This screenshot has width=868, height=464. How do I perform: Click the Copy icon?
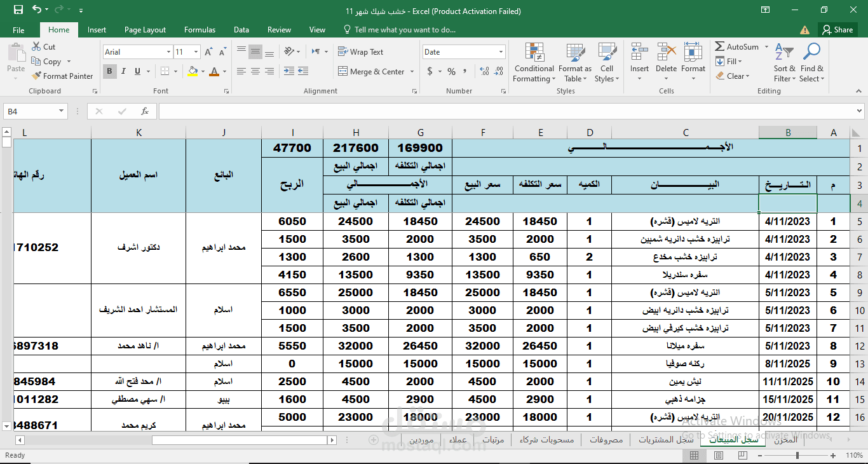click(36, 62)
